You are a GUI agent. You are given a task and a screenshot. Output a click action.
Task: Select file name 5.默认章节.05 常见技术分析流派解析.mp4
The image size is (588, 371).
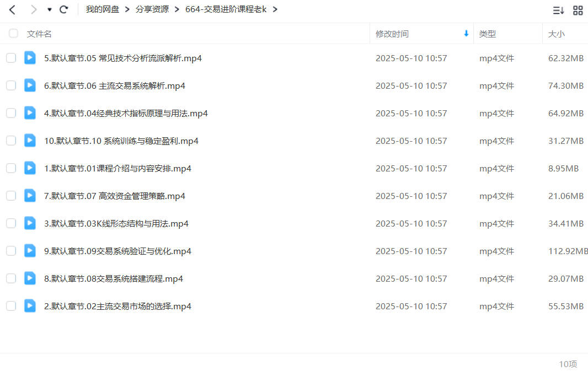coord(123,58)
